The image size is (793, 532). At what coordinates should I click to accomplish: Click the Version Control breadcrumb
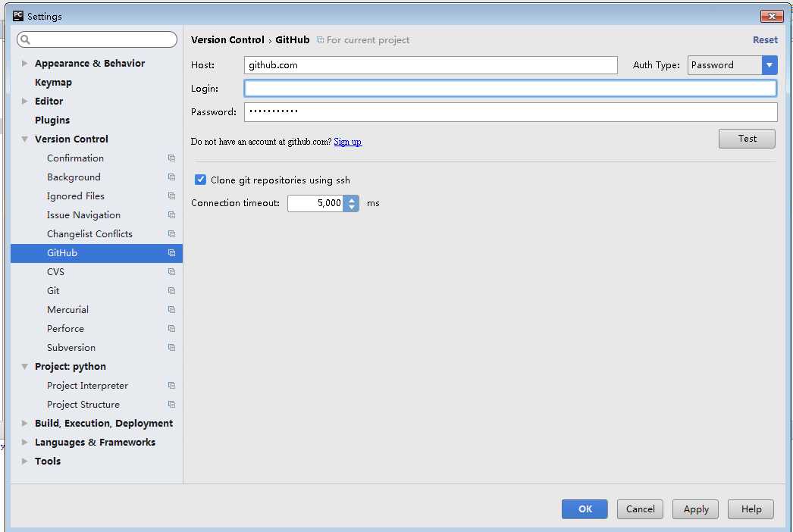[x=227, y=40]
